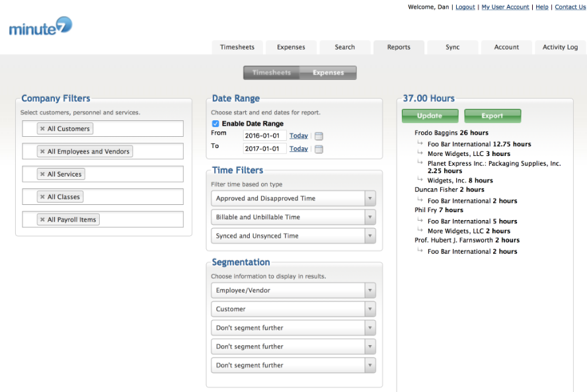Expand the Approved and Disapproved Time dropdown
587x392 pixels.
[x=293, y=198]
